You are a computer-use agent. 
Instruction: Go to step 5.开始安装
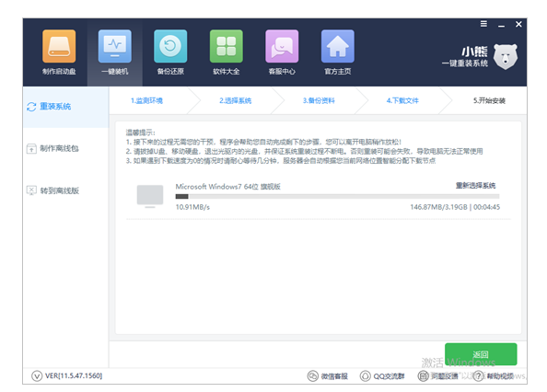(489, 100)
